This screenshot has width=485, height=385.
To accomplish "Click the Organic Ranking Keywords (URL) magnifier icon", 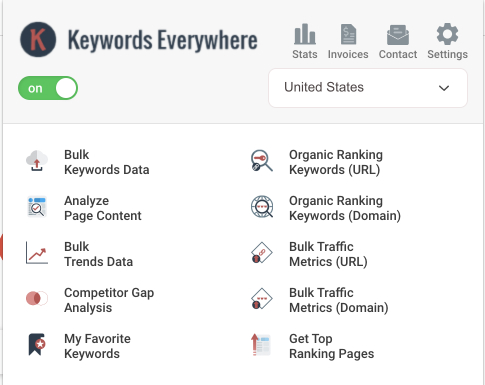I will click(262, 161).
